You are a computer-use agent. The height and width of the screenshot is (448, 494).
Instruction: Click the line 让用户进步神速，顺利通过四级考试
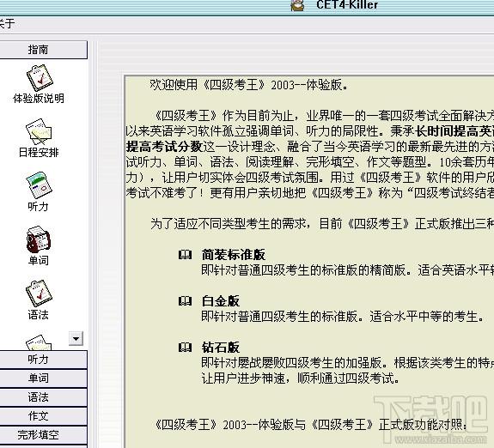300,378
